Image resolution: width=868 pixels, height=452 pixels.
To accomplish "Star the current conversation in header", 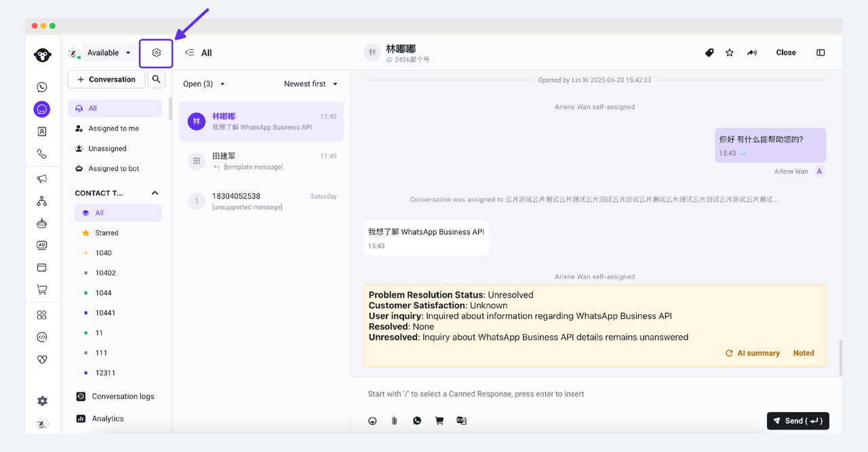I will [730, 53].
